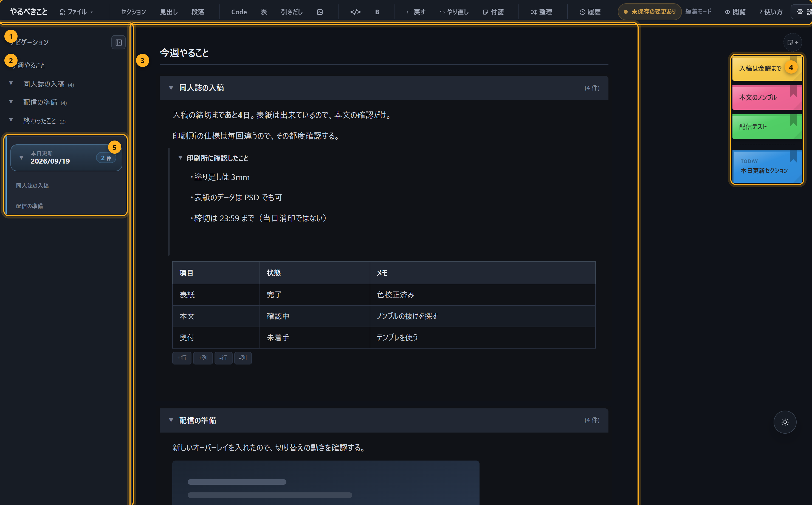812x505 pixels.
Task: Insert a 段落 paragraph
Action: [x=198, y=12]
